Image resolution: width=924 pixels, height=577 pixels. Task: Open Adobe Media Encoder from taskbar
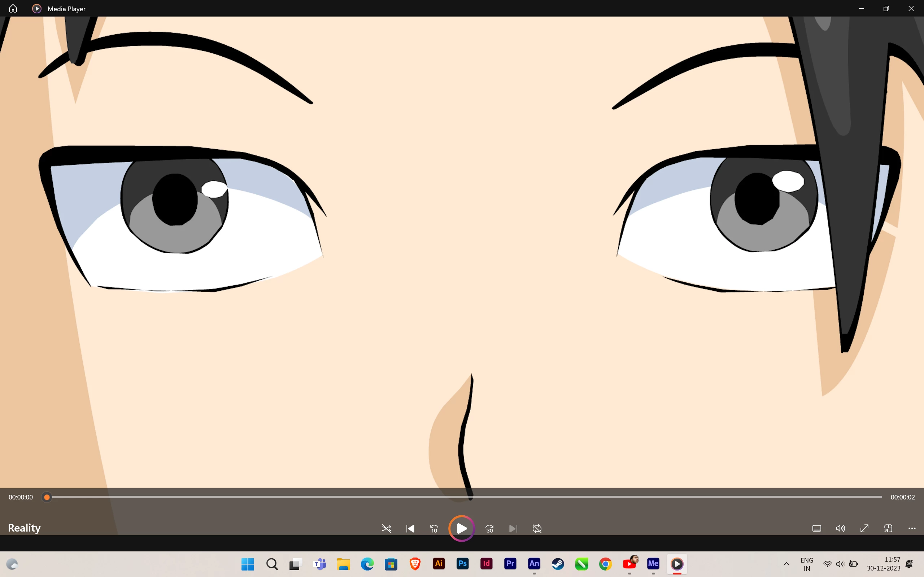[653, 564]
